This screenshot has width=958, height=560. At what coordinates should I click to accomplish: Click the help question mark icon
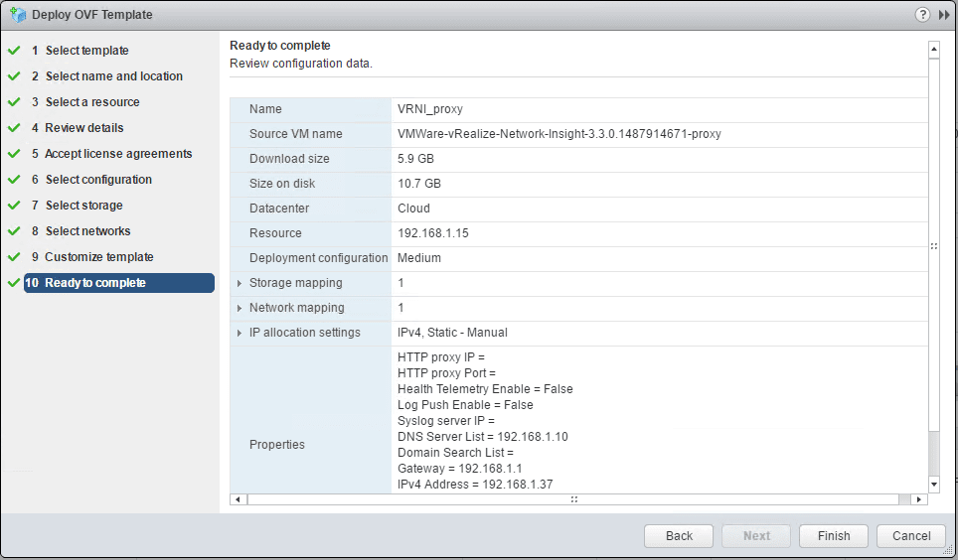922,15
